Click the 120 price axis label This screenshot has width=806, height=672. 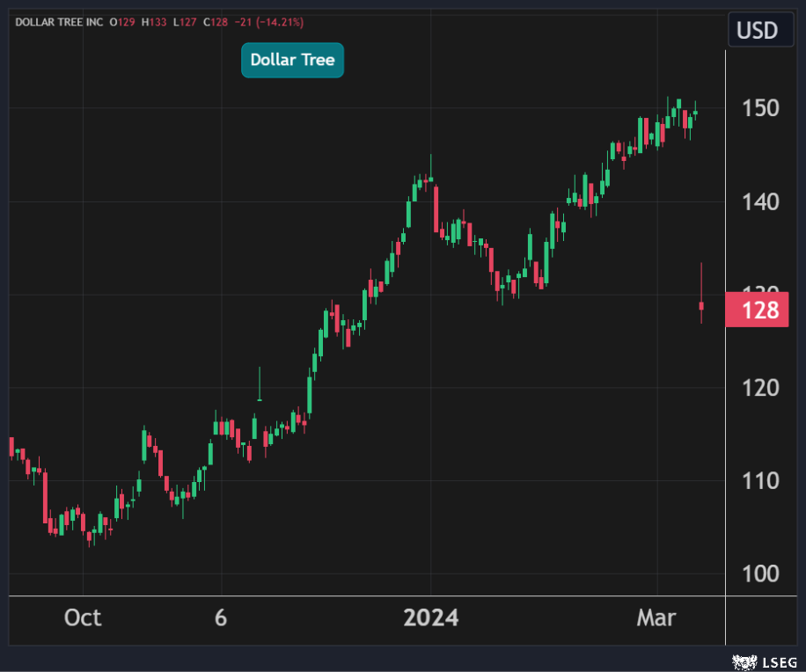pos(759,387)
